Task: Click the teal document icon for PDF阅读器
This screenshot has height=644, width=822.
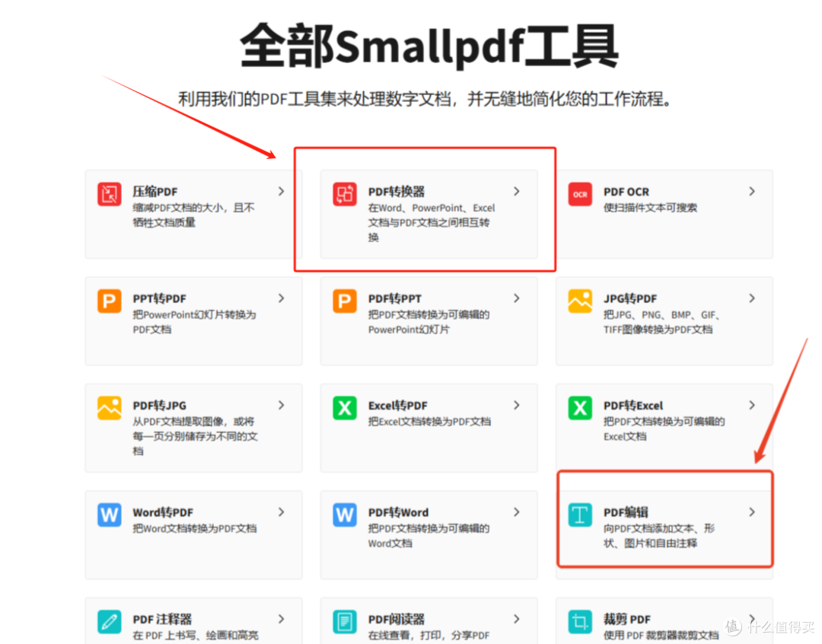Action: click(x=345, y=622)
